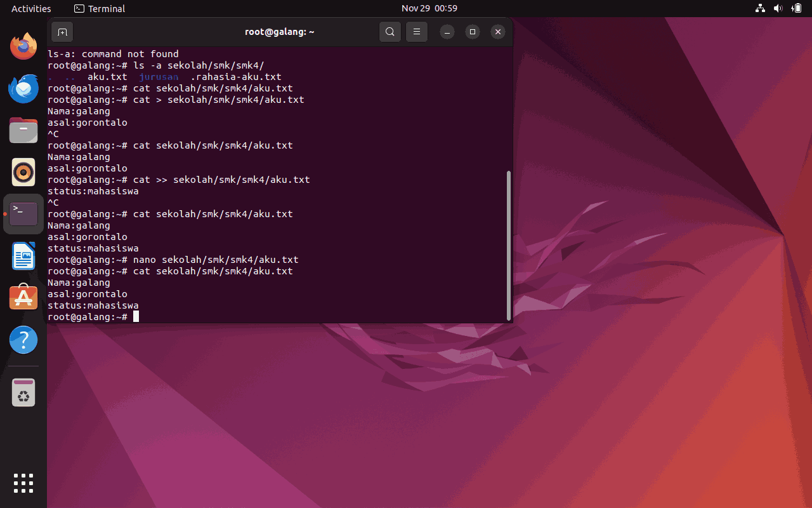Open the terminal hamburger menu
Image resolution: width=812 pixels, height=508 pixels.
click(416, 32)
